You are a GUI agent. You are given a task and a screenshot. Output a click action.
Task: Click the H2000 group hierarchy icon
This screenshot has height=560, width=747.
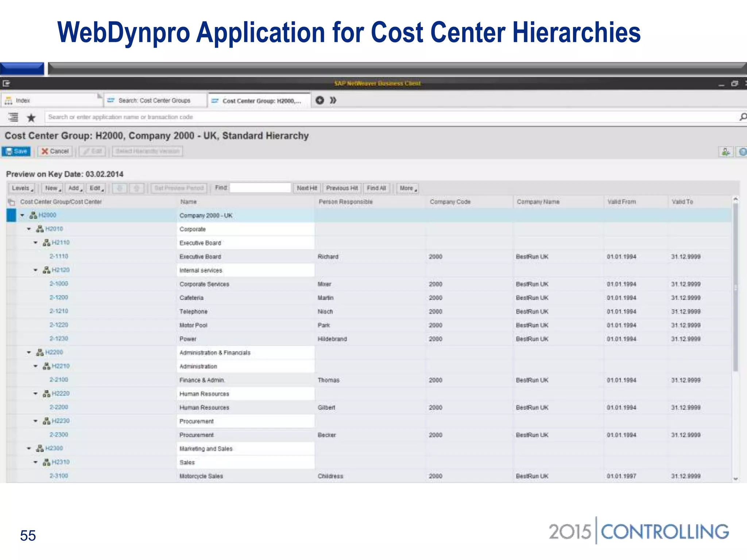pyautogui.click(x=33, y=215)
